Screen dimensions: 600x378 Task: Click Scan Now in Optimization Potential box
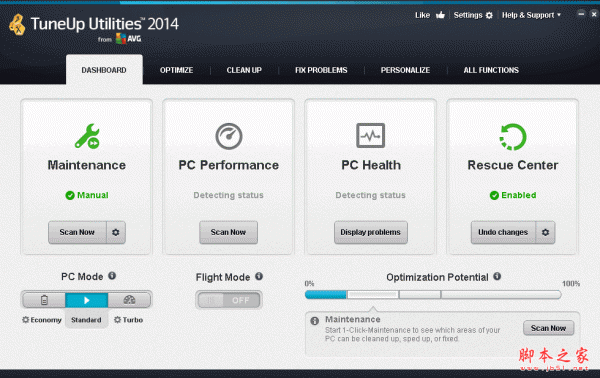click(548, 328)
